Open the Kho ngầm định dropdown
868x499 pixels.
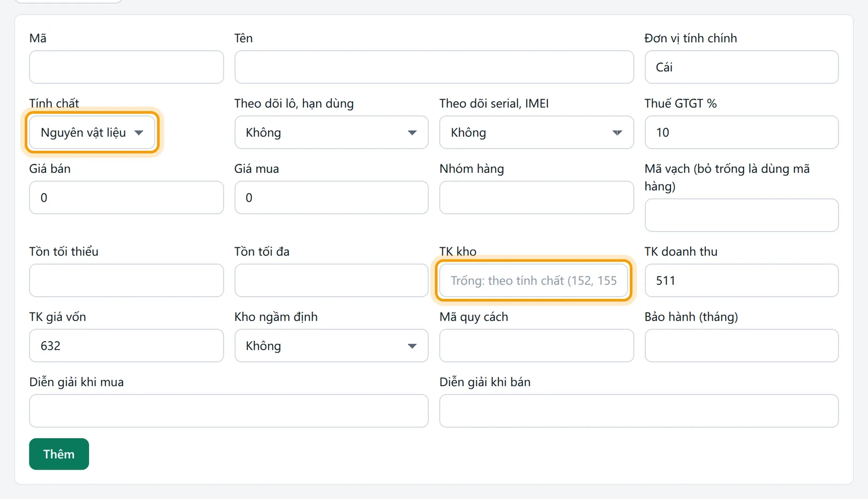[331, 346]
